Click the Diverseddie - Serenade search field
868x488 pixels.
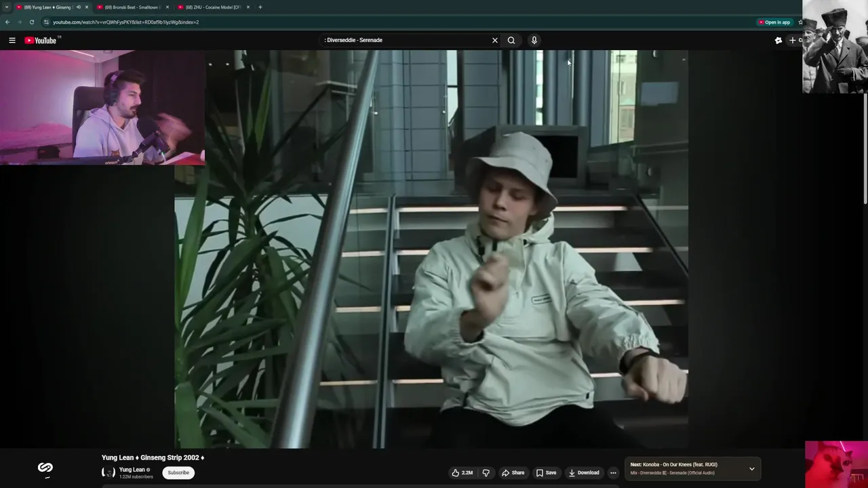tap(406, 41)
